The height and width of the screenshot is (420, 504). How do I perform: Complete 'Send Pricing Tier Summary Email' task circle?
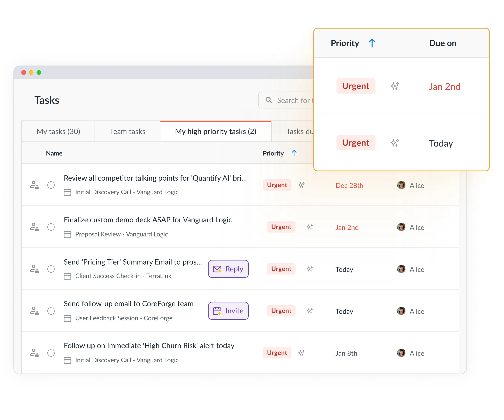tap(51, 269)
